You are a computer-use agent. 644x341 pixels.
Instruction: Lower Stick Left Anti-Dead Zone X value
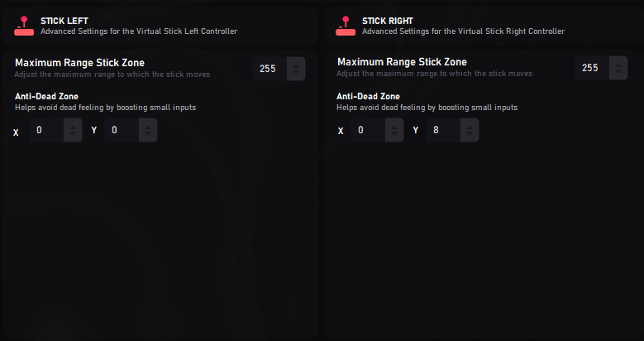click(x=73, y=136)
